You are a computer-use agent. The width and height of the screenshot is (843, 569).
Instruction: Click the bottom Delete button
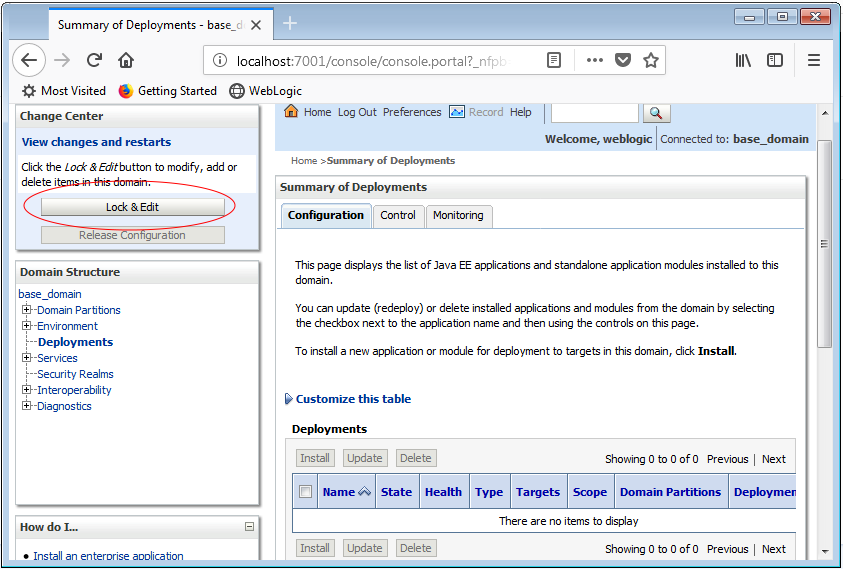point(416,548)
